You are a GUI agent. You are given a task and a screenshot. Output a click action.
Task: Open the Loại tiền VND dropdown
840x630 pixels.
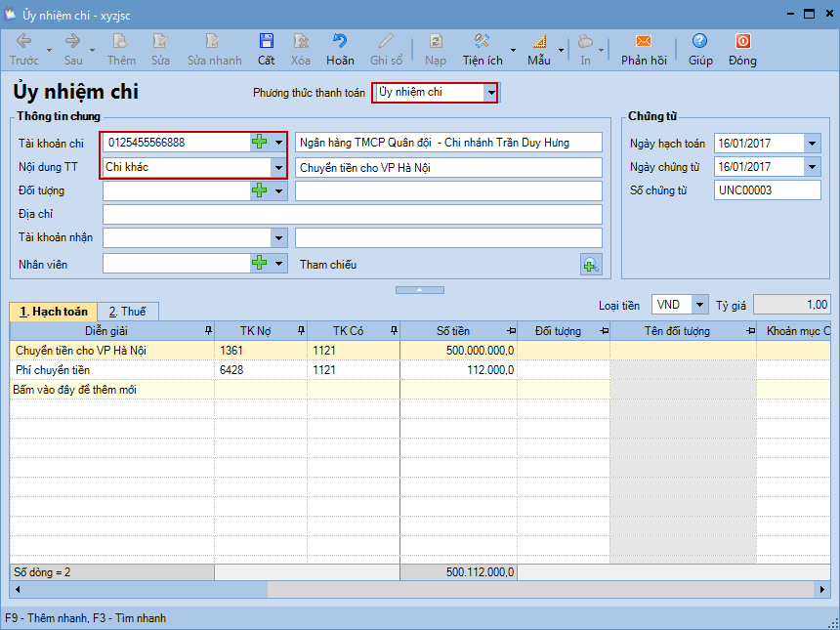click(x=701, y=305)
